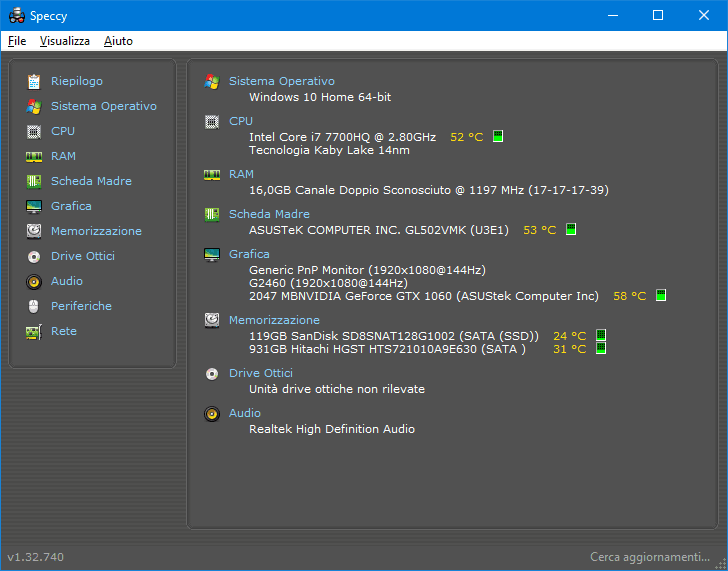Screen dimensions: 728x571
Task: Click the Audio speaker icon in sidebar
Action: pyautogui.click(x=34, y=281)
